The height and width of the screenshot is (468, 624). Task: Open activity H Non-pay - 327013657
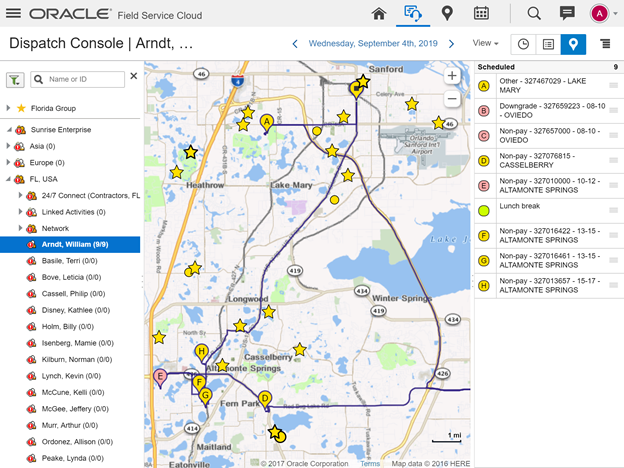(549, 285)
